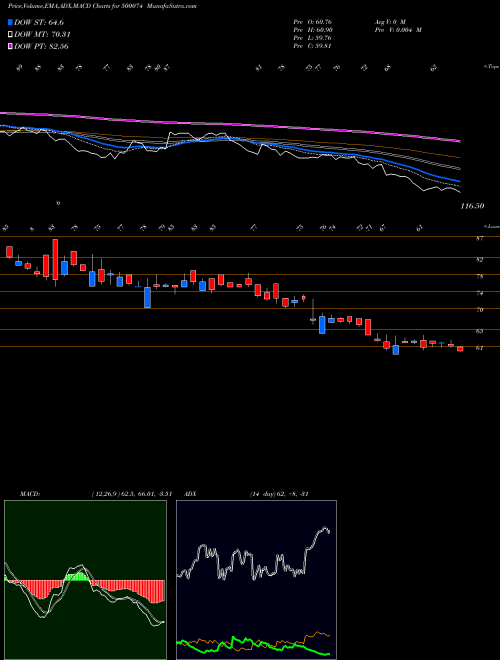Select the 'DOW MT: 70.31' legend text
This screenshot has height=660, width=500.
point(42,35)
